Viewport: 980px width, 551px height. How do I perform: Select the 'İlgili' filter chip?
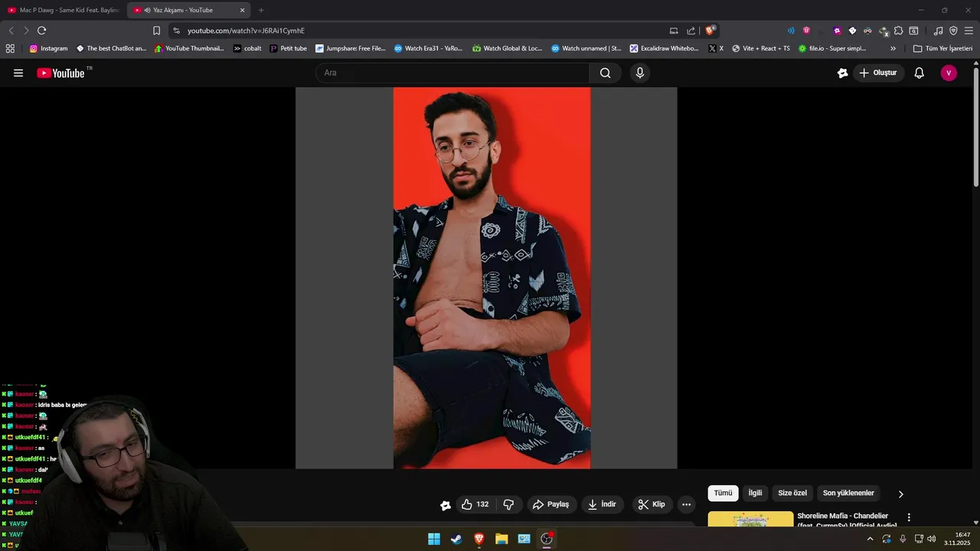coord(755,493)
